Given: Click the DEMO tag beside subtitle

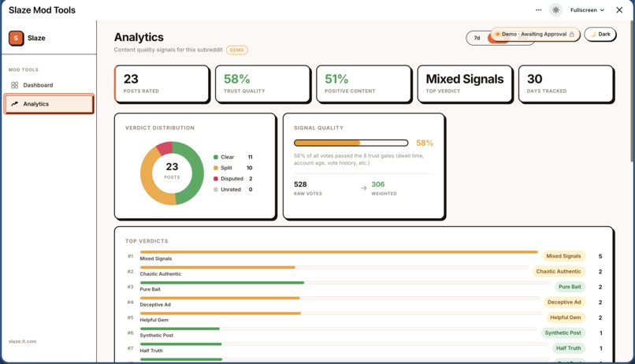Looking at the screenshot, I should coord(237,50).
